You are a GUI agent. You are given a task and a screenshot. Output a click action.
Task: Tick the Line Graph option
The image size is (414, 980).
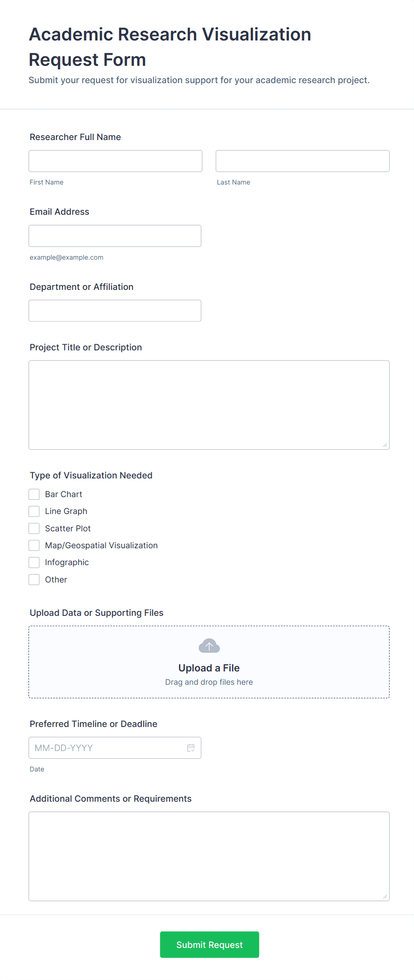pos(34,511)
